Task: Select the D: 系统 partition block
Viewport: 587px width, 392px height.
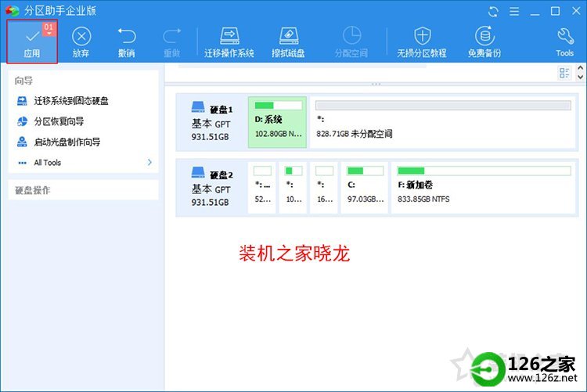Action: pyautogui.click(x=277, y=122)
